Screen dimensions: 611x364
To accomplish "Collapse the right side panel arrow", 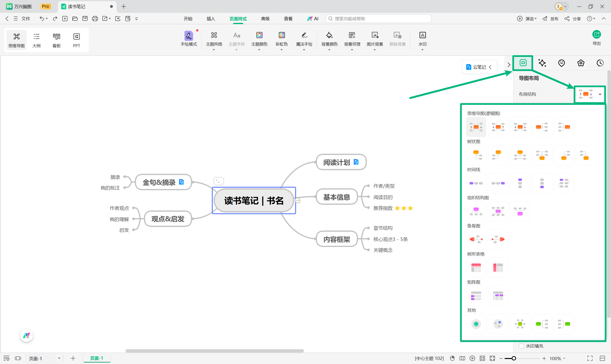I will tap(509, 65).
